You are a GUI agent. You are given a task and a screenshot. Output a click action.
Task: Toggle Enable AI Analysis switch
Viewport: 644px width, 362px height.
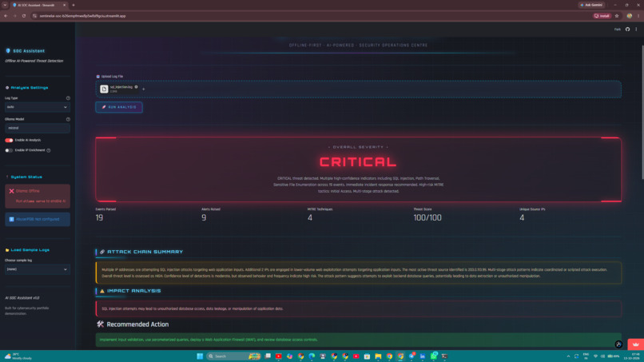pos(9,140)
